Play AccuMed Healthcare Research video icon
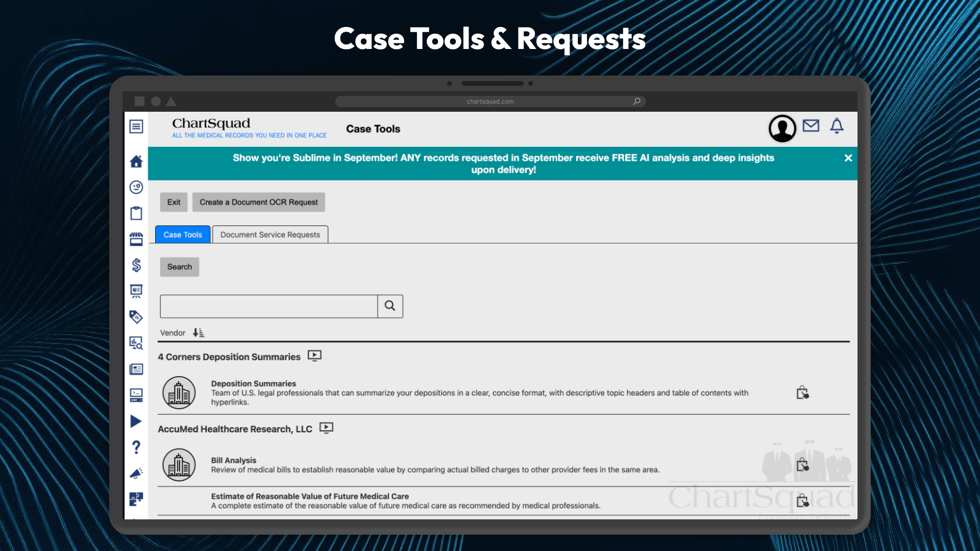 tap(326, 428)
